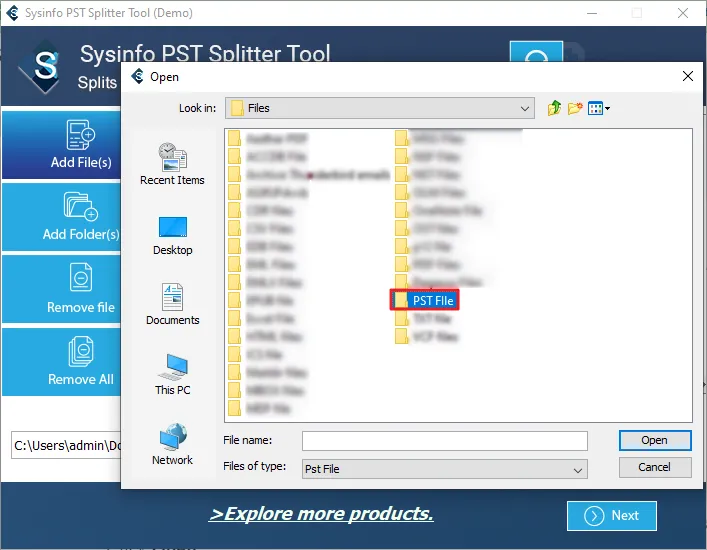The height and width of the screenshot is (550, 707).
Task: Go to Desktop in dialog sidebar
Action: click(x=172, y=236)
